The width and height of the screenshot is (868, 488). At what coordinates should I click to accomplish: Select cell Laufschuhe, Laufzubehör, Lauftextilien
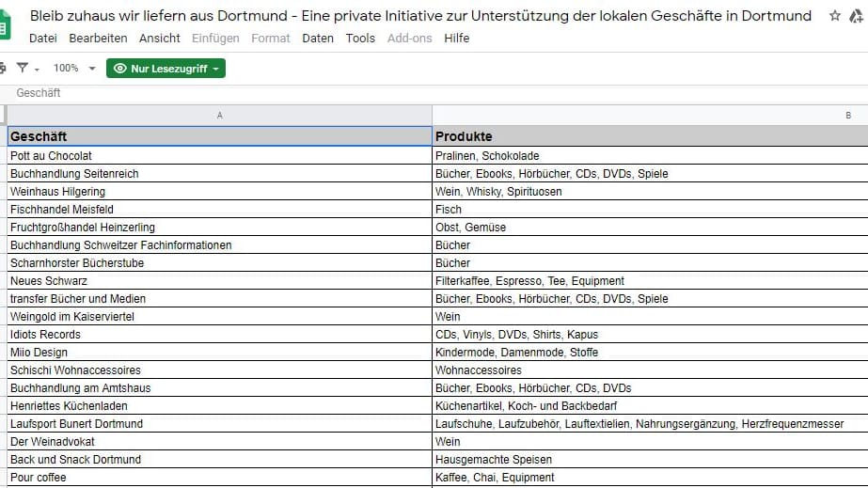pyautogui.click(x=650, y=424)
